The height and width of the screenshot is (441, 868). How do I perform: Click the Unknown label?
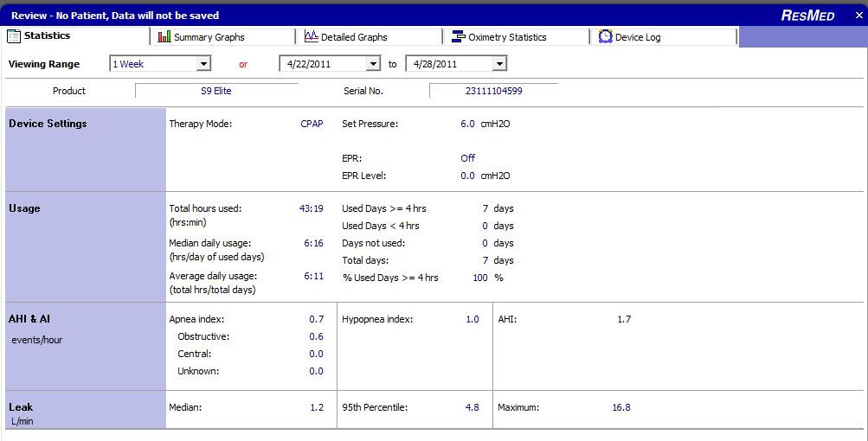pyautogui.click(x=198, y=371)
